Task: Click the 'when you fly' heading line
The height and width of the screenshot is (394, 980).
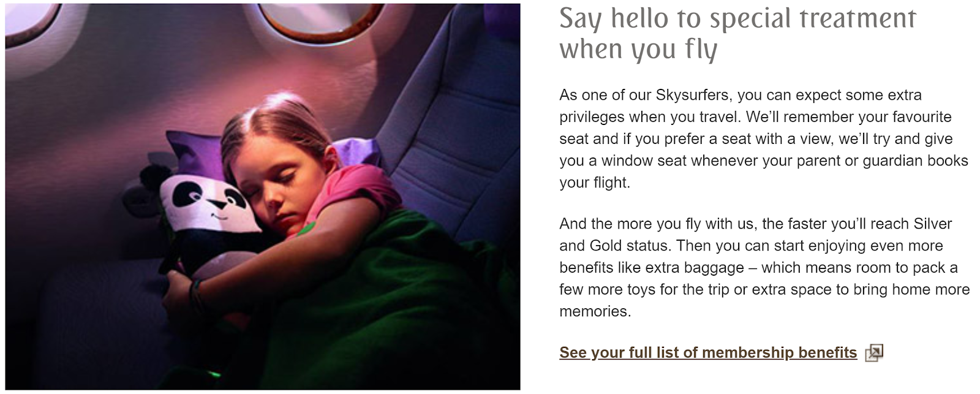Action: 638,49
